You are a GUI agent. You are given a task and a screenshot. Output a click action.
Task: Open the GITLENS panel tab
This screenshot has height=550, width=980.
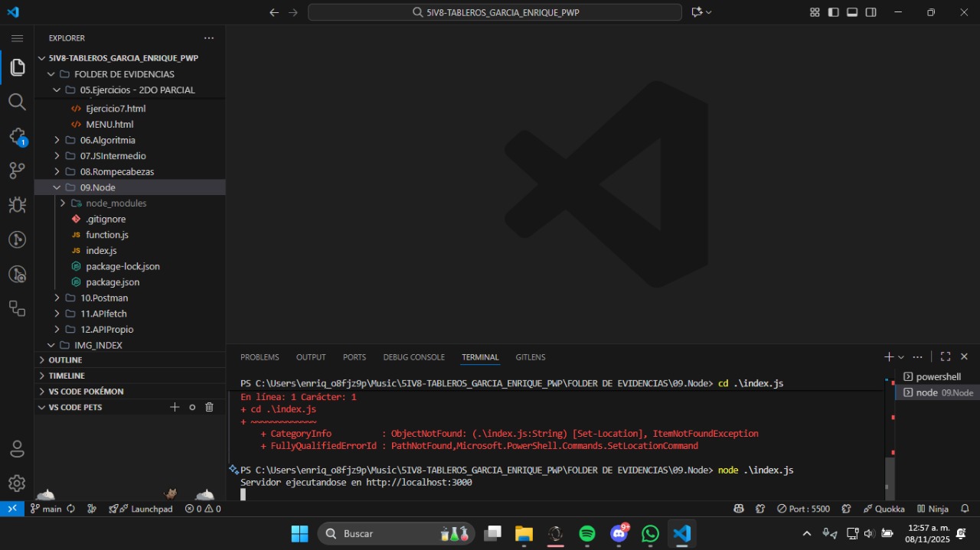pos(531,357)
